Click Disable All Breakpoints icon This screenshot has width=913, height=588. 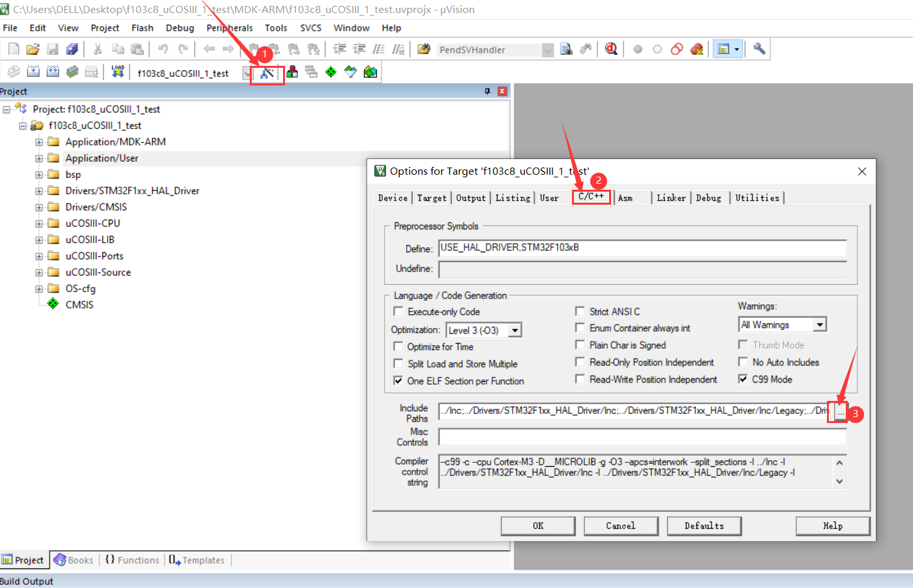pyautogui.click(x=677, y=49)
